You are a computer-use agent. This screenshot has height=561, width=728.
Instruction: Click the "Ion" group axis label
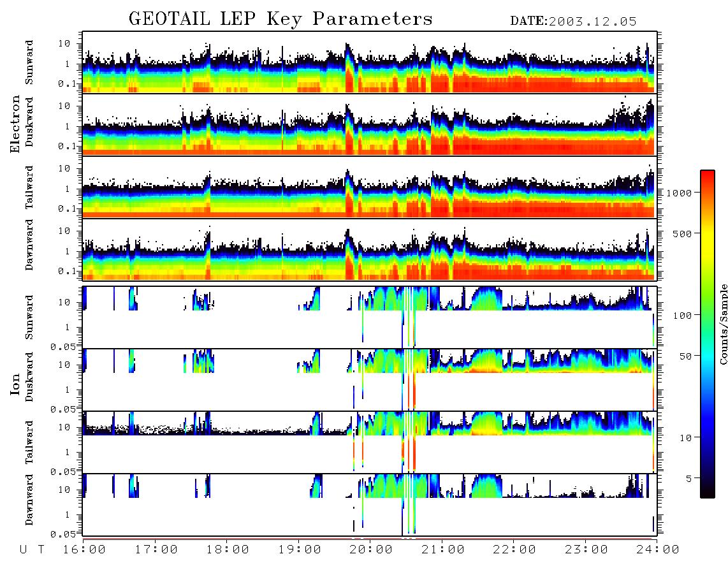tap(15, 384)
